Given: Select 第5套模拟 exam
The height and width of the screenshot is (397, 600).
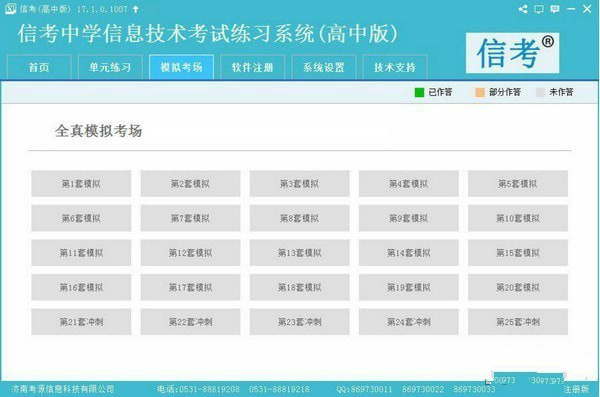Looking at the screenshot, I should coord(518,184).
